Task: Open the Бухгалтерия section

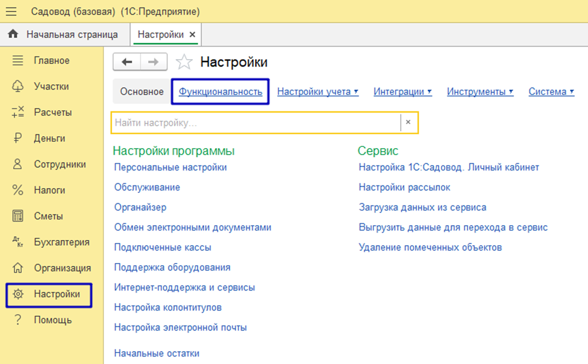Action: pyautogui.click(x=62, y=242)
